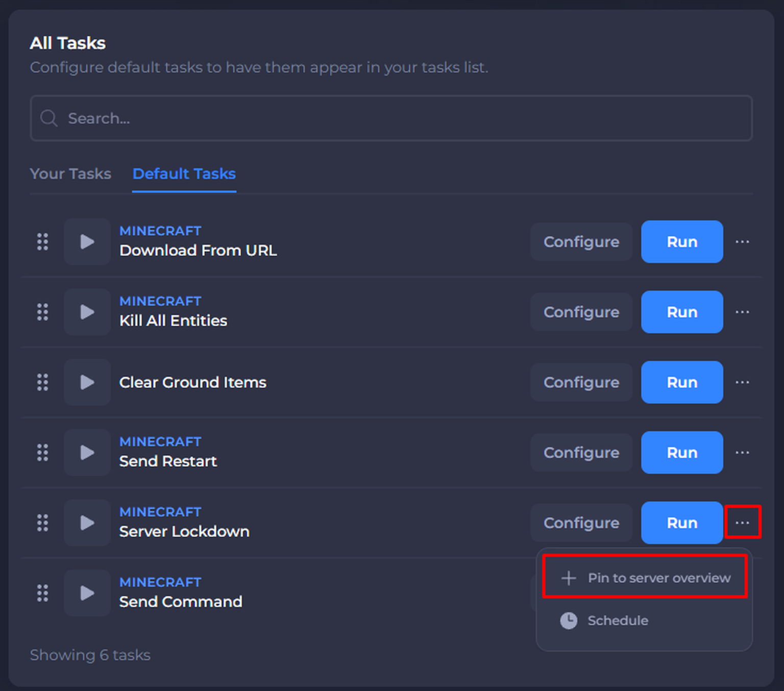Click the Download From URL task name
The width and height of the screenshot is (784, 691).
click(x=198, y=250)
